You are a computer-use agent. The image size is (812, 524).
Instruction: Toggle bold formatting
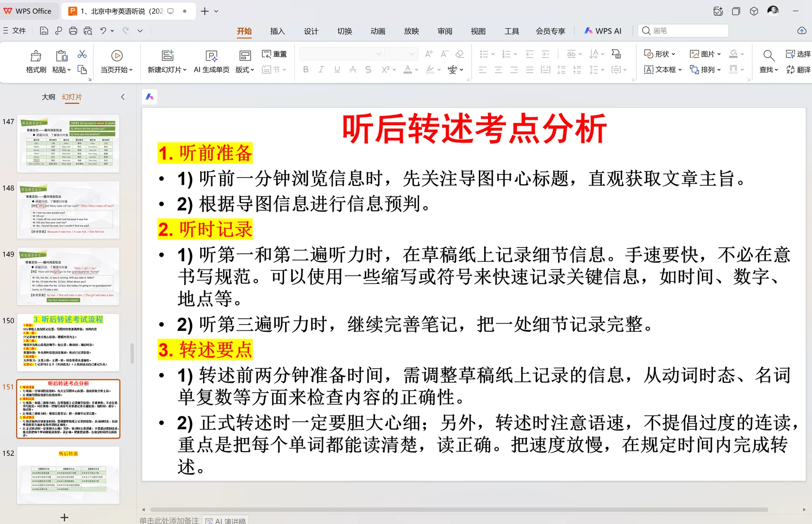(x=305, y=69)
